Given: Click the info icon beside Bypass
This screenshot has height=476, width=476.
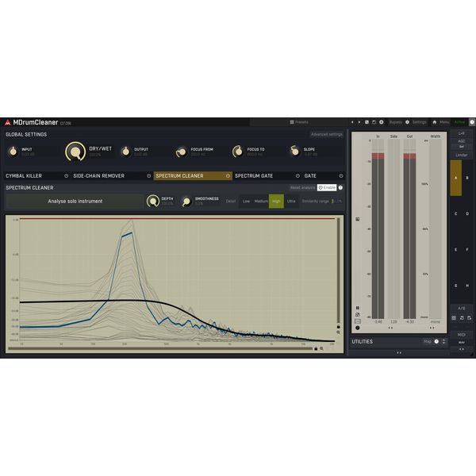Looking at the screenshot, I should click(407, 122).
